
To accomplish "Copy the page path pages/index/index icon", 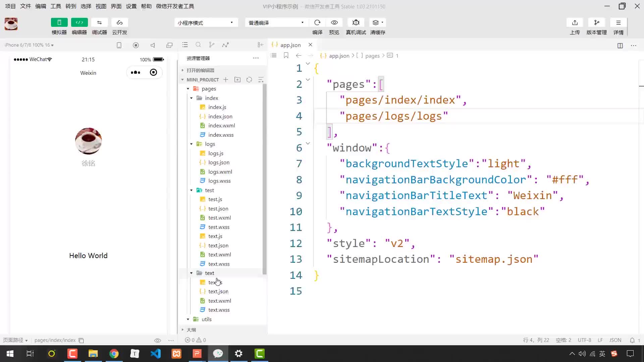I will coord(81,340).
